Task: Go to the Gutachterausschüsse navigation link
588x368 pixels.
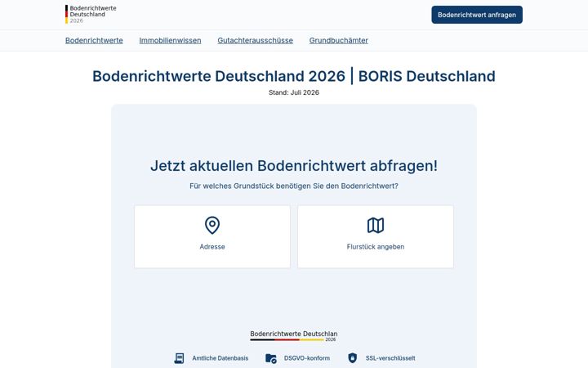Action: click(x=256, y=40)
